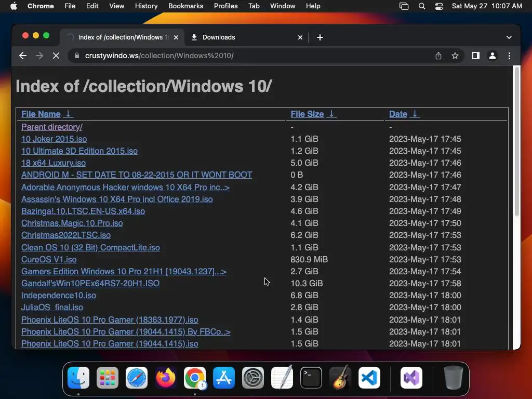This screenshot has height=399, width=532.
Task: Open Trash from the Dock
Action: pos(453,378)
